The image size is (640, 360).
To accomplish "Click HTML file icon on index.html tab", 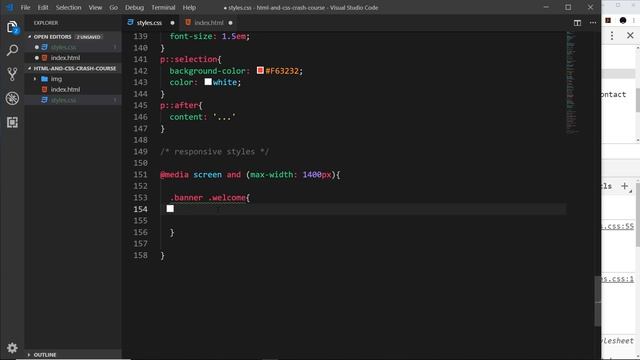I will (188, 22).
